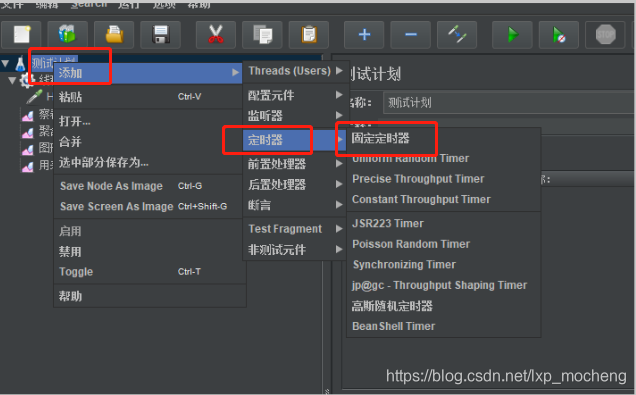Open the 断言 submenu
Image resolution: width=636 pixels, height=395 pixels.
pos(294,205)
